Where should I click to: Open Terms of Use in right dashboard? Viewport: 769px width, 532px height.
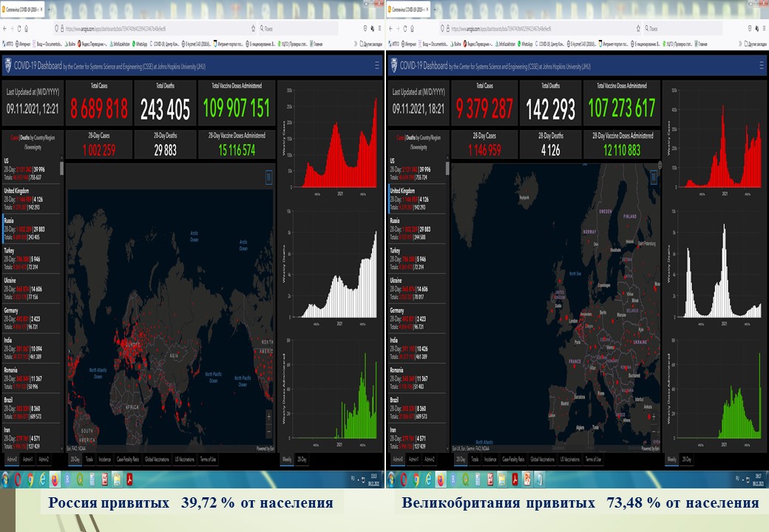594,460
